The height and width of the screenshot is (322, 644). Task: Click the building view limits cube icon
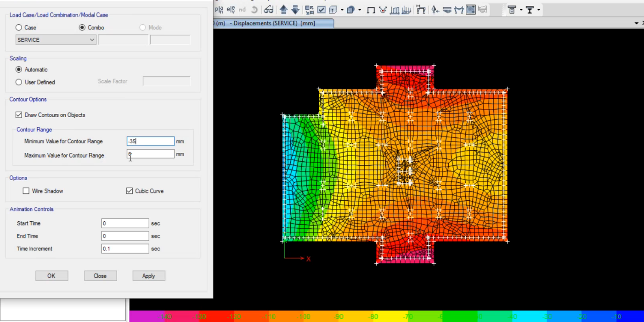point(333,10)
